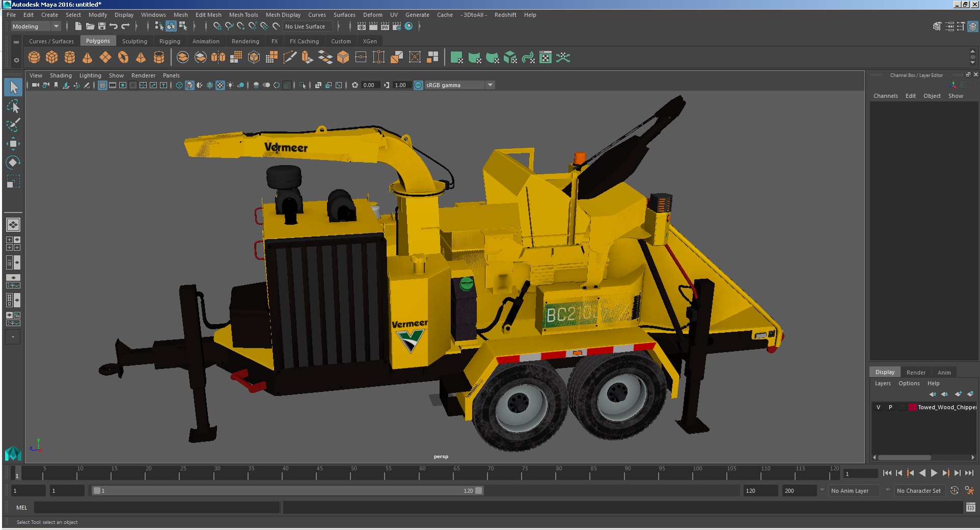This screenshot has width=980, height=530.
Task: Toggle wireframe shading in the viewport toolbar
Action: 179,85
